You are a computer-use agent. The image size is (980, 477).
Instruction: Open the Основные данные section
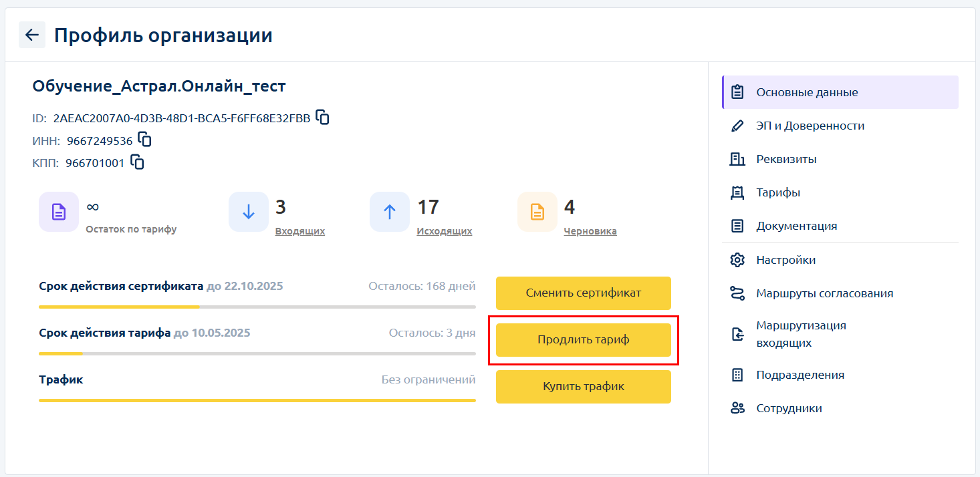(840, 92)
